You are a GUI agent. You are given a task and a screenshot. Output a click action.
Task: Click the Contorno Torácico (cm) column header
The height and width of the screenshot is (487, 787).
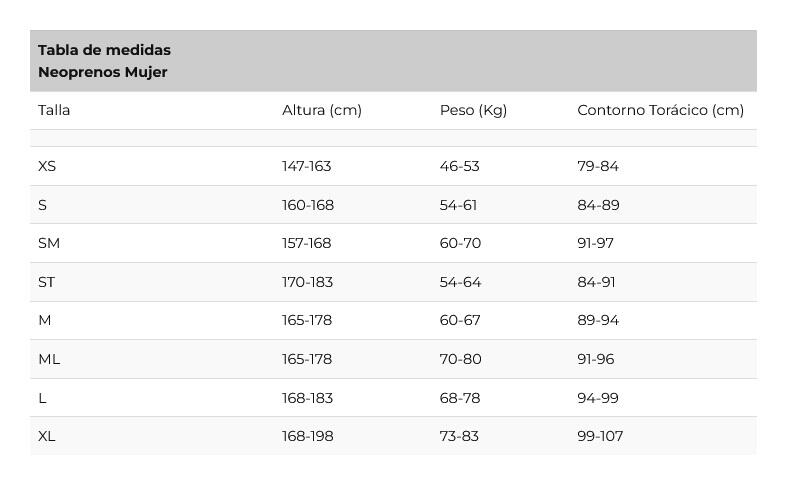click(661, 110)
